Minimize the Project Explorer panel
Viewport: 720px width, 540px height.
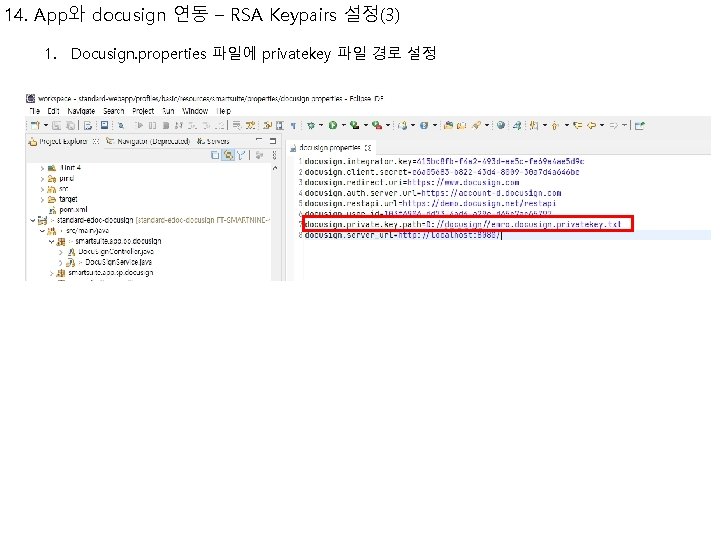259,140
